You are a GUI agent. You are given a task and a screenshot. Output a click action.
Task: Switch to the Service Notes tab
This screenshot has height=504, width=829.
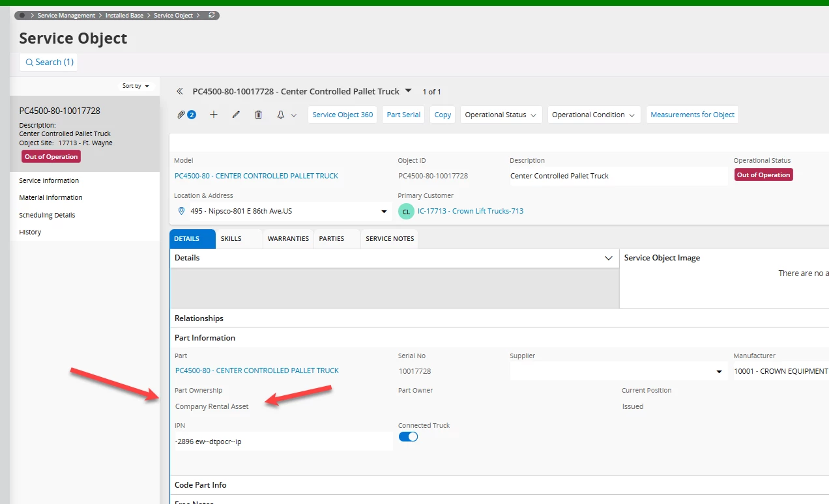coord(390,239)
